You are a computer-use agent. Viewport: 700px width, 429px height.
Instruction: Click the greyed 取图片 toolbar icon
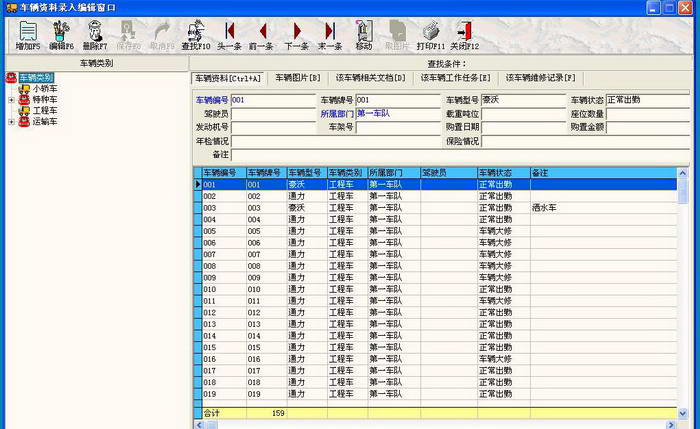pos(397,31)
